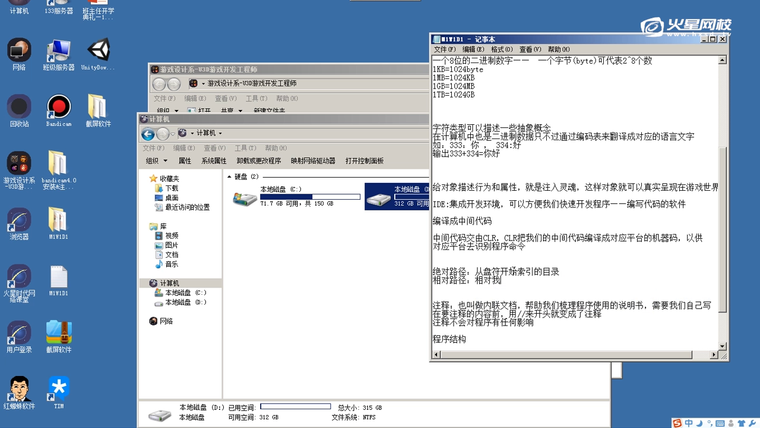Image resolution: width=760 pixels, height=428 pixels.
Task: Select 下载 in the favorites sidebar
Action: tap(172, 188)
